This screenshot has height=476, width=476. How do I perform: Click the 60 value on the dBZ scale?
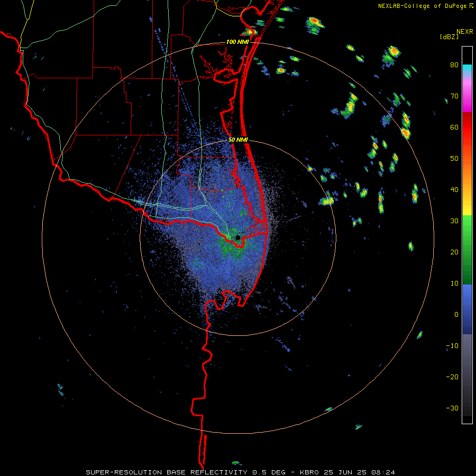(454, 127)
